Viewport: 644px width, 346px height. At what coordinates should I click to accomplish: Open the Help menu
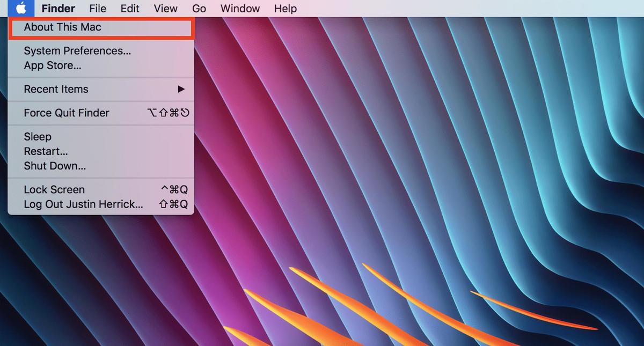[x=285, y=9]
